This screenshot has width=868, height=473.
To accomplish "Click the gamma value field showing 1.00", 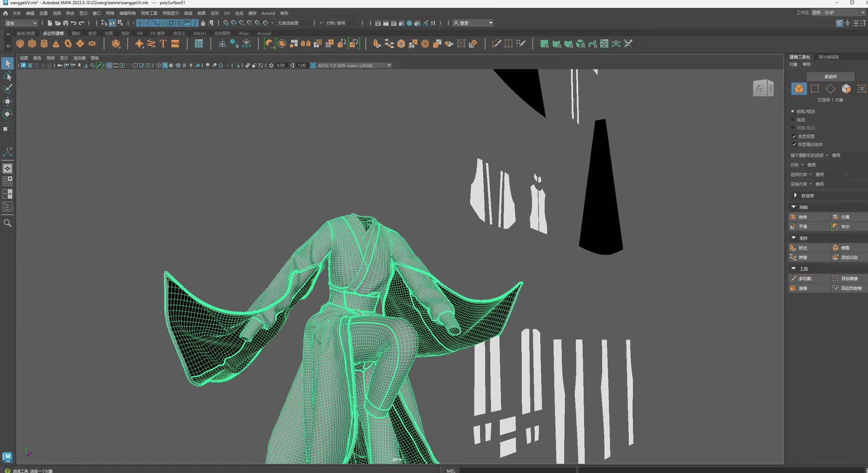I will pyautogui.click(x=302, y=65).
